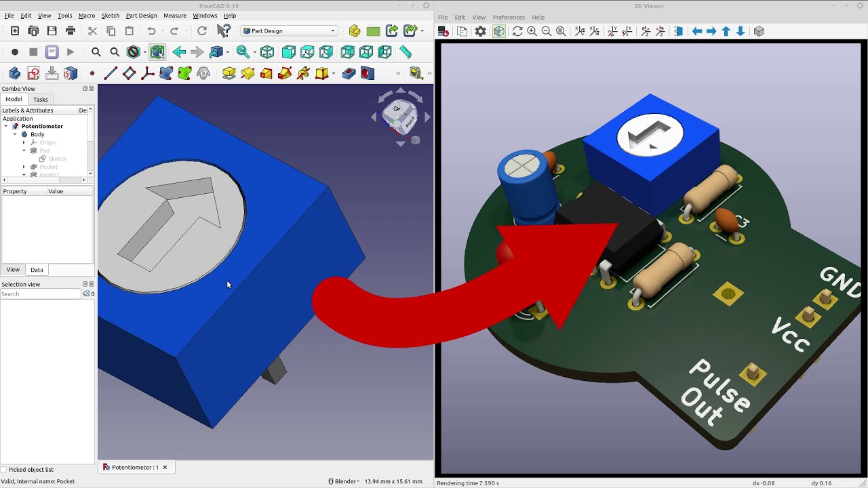Click zoom out icon in 3D Viewer
868x488 pixels.
(546, 31)
